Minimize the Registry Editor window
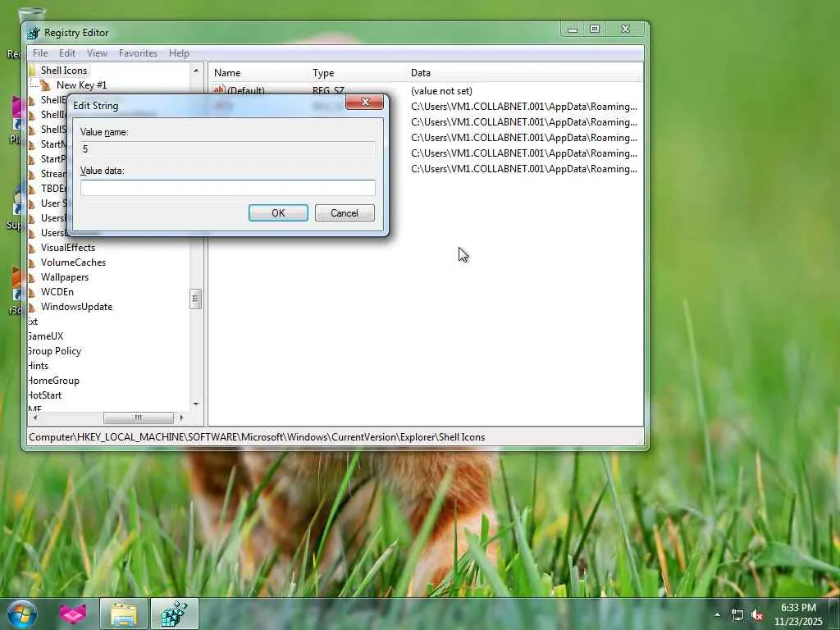840x630 pixels. pos(572,29)
